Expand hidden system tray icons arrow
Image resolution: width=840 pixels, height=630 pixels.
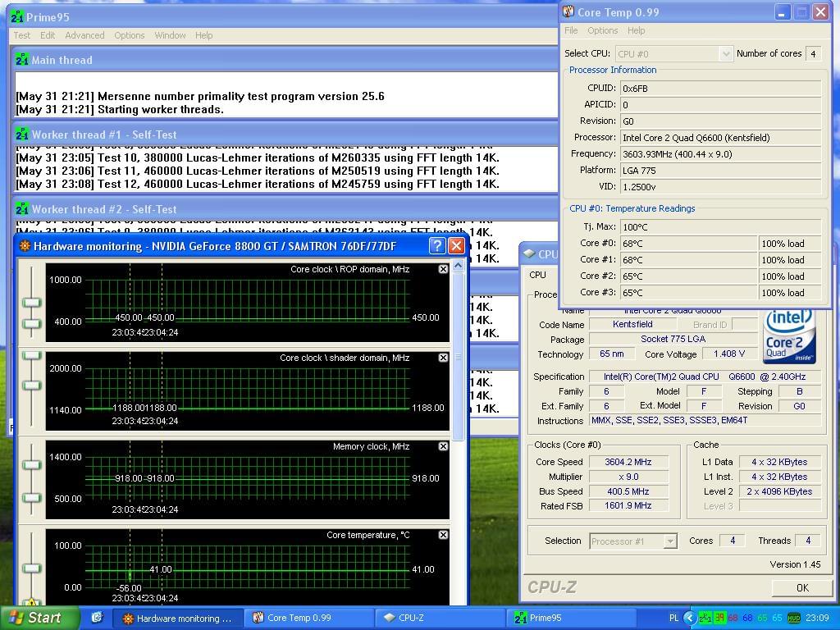point(690,618)
